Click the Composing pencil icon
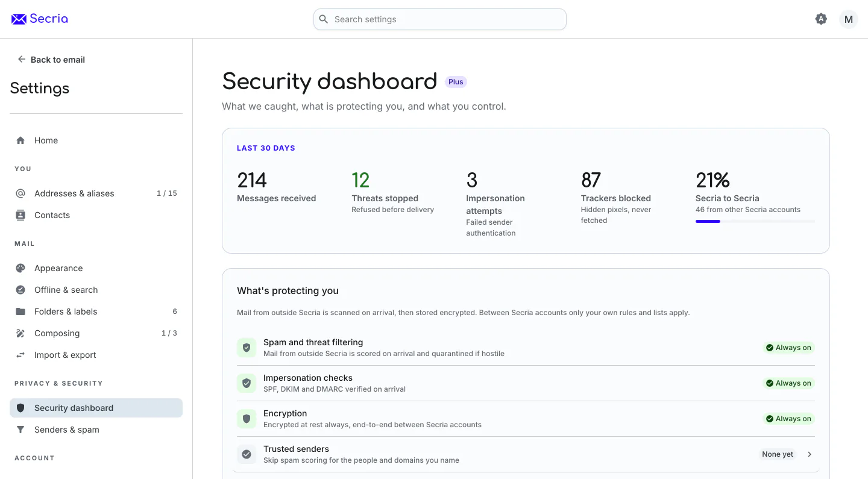The height and width of the screenshot is (479, 868). pyautogui.click(x=20, y=333)
